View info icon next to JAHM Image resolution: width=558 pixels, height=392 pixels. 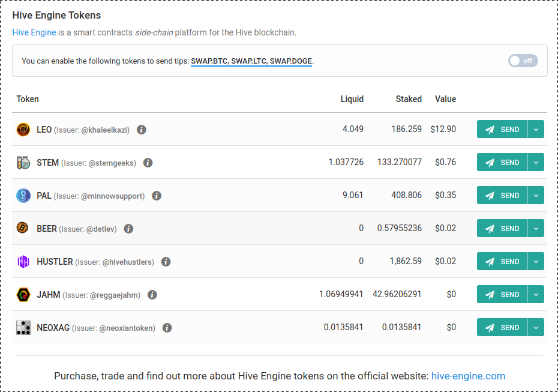tap(152, 295)
